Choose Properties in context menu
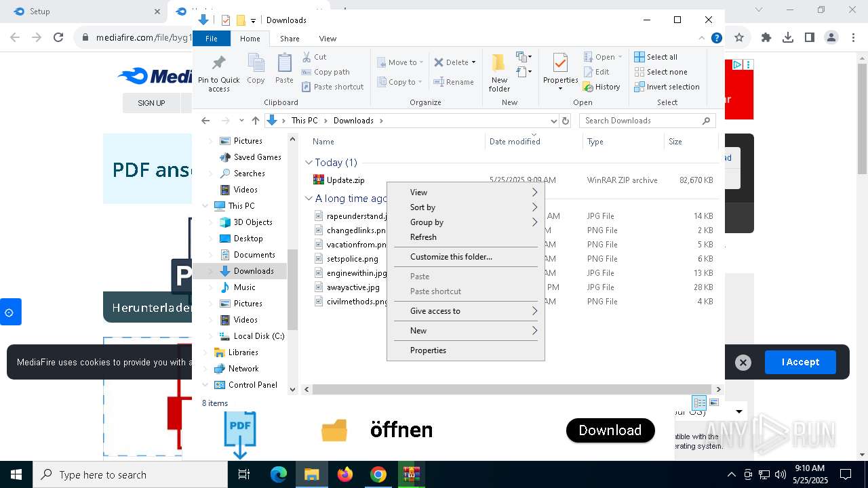This screenshot has height=488, width=868. click(x=466, y=350)
